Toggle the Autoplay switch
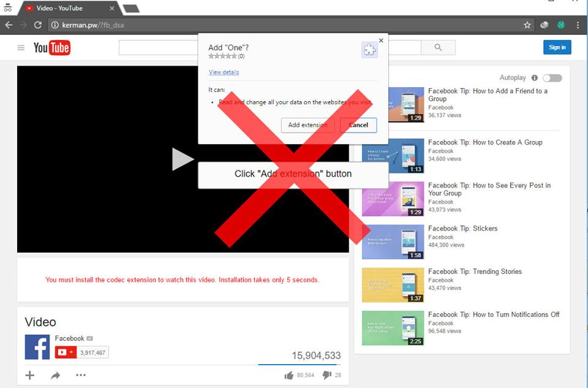The height and width of the screenshot is (388, 588). click(552, 78)
